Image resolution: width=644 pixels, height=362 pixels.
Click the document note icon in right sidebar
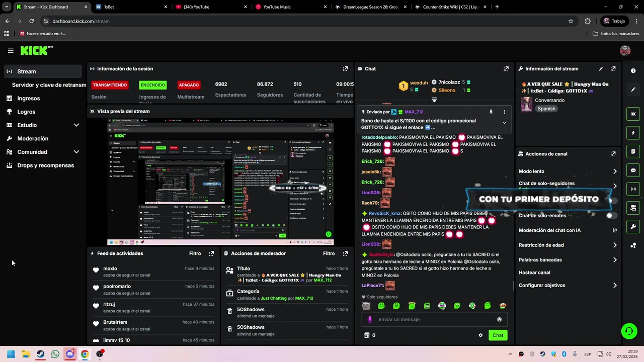633,151
